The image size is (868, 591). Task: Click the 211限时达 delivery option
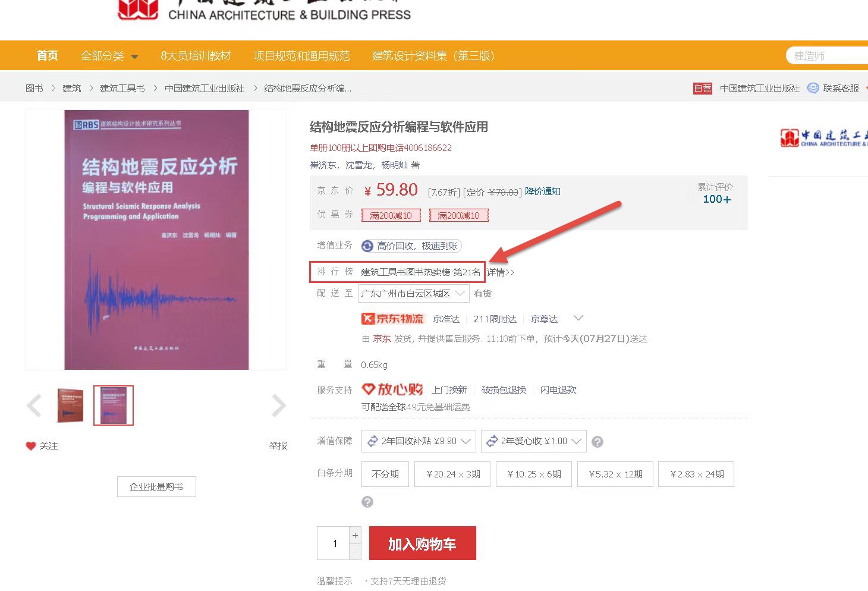click(x=495, y=319)
